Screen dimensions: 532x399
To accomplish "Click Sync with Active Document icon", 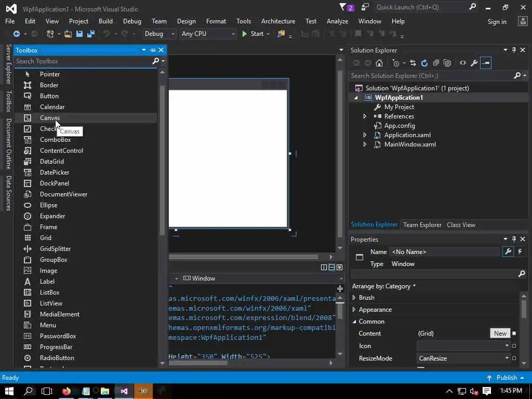I will (413, 63).
